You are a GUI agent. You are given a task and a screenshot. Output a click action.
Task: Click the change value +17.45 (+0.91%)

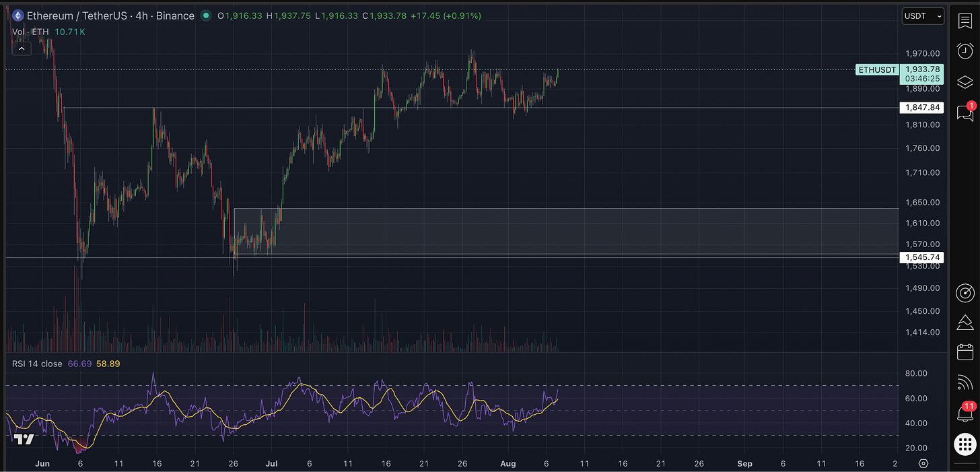pos(446,15)
